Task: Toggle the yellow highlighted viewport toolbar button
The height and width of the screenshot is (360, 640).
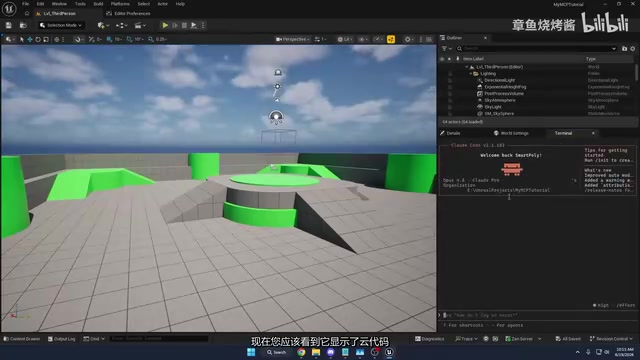Action: pyautogui.click(x=391, y=40)
